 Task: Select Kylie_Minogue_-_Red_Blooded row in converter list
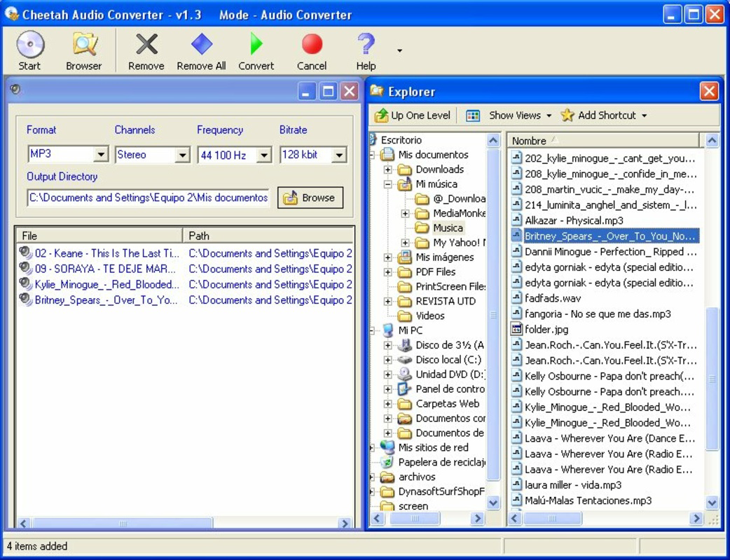click(185, 284)
